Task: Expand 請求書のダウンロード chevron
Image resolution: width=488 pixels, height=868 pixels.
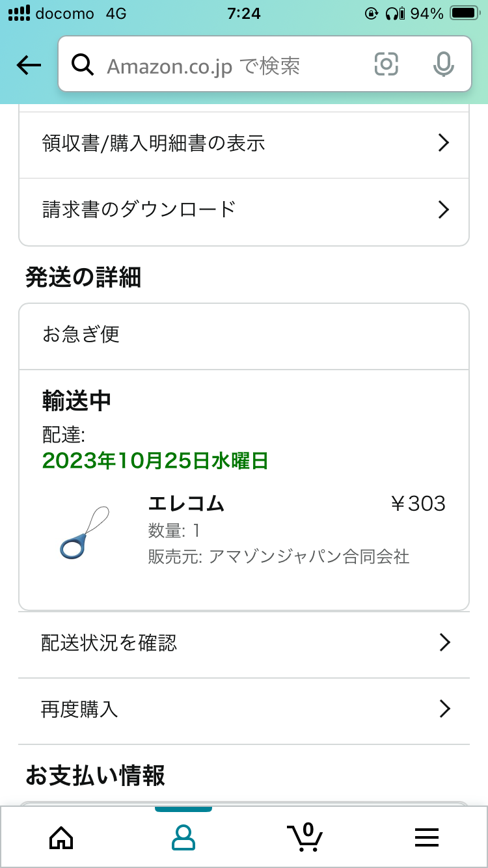Action: point(444,210)
